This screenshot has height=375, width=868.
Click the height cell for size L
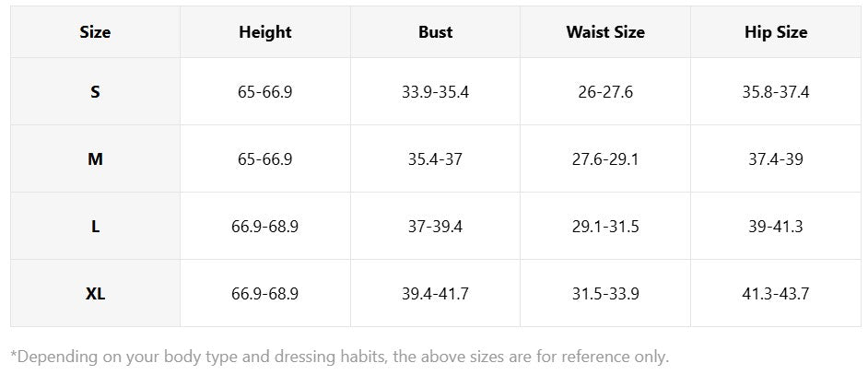point(264,227)
